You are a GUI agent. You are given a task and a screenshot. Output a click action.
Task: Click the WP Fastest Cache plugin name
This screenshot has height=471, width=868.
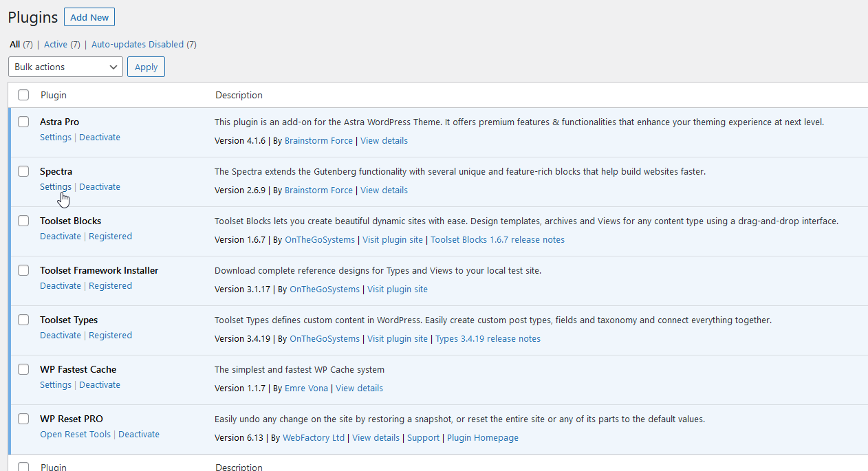[78, 369]
